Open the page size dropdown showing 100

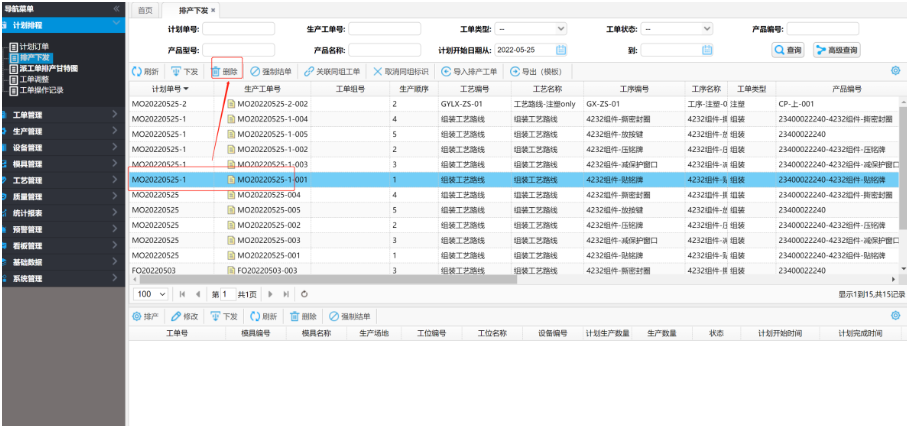point(150,294)
